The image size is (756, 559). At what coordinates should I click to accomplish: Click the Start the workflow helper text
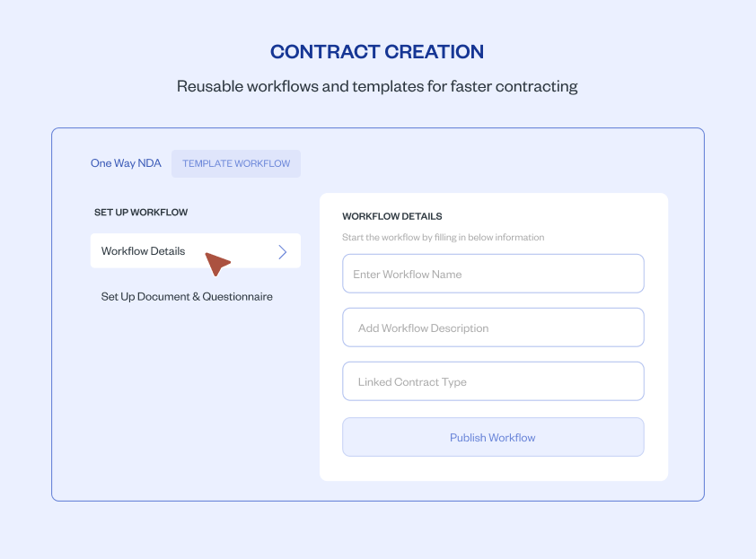tap(443, 237)
